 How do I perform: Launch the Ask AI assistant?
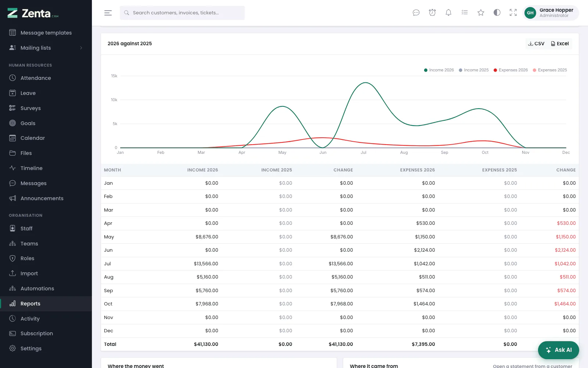pos(558,350)
